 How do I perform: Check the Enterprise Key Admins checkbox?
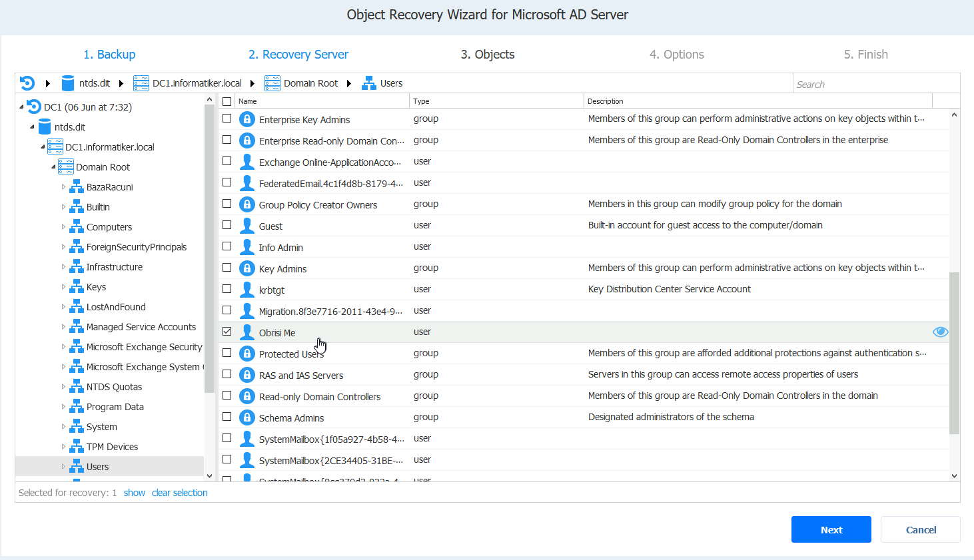pyautogui.click(x=227, y=119)
